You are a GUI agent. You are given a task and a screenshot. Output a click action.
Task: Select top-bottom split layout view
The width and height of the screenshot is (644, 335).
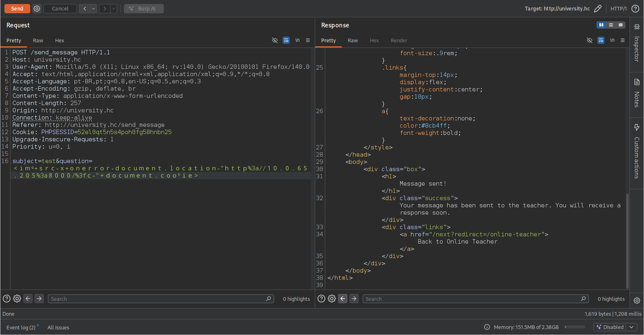click(611, 25)
